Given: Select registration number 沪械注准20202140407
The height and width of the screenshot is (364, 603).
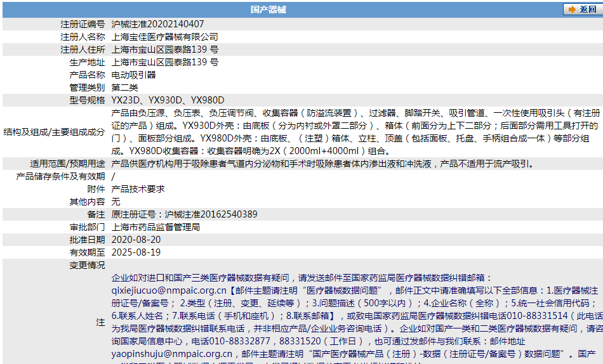Looking at the screenshot, I should [157, 24].
